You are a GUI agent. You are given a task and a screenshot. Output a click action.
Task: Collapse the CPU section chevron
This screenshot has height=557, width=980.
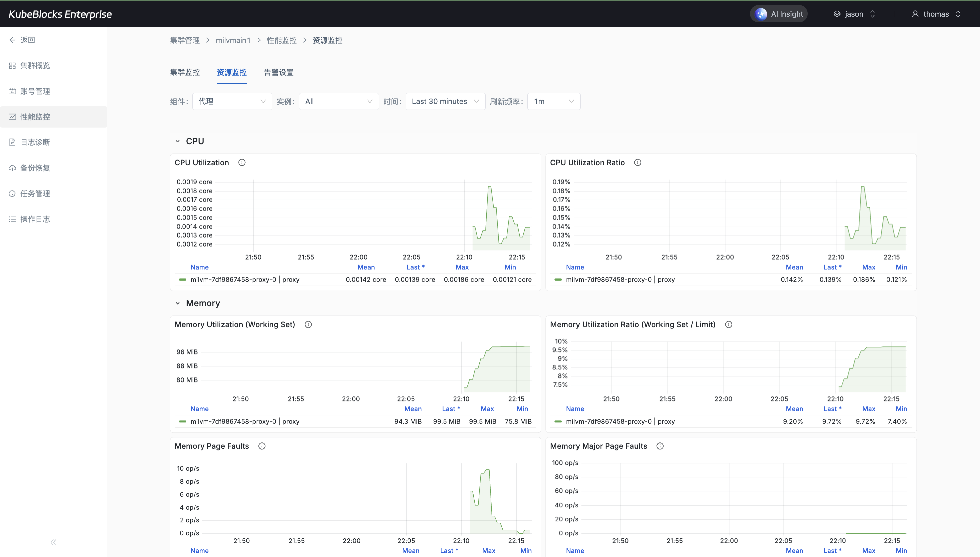pyautogui.click(x=178, y=141)
